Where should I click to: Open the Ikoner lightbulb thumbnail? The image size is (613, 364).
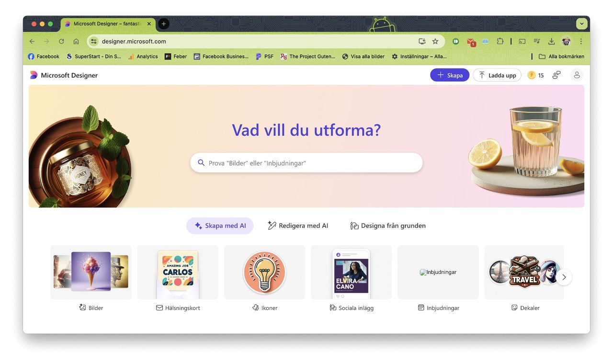coord(264,272)
